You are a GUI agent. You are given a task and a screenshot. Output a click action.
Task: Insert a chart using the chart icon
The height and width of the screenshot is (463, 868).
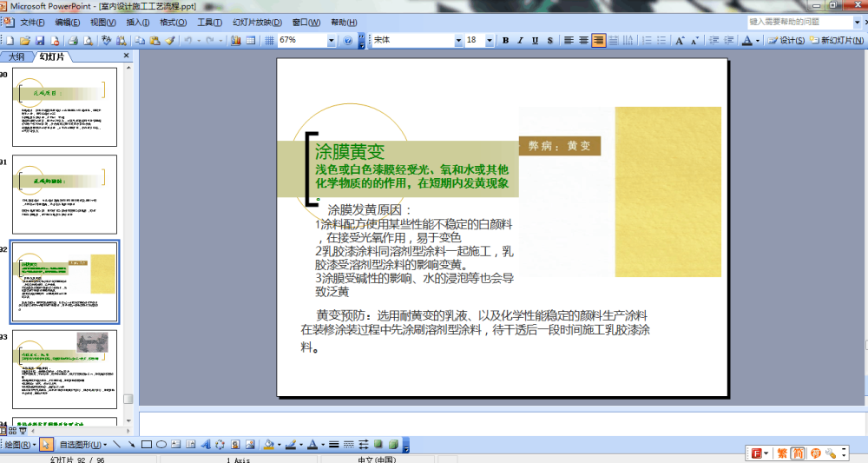pos(236,41)
